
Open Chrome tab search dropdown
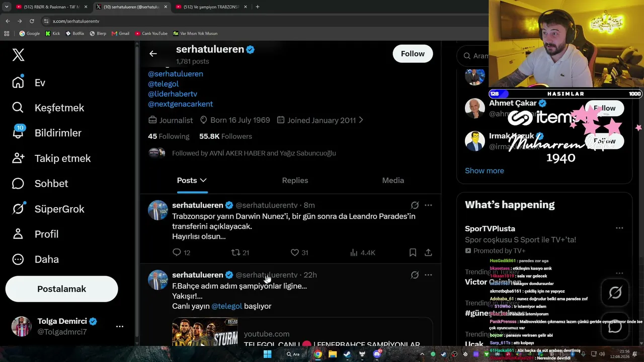(6, 7)
